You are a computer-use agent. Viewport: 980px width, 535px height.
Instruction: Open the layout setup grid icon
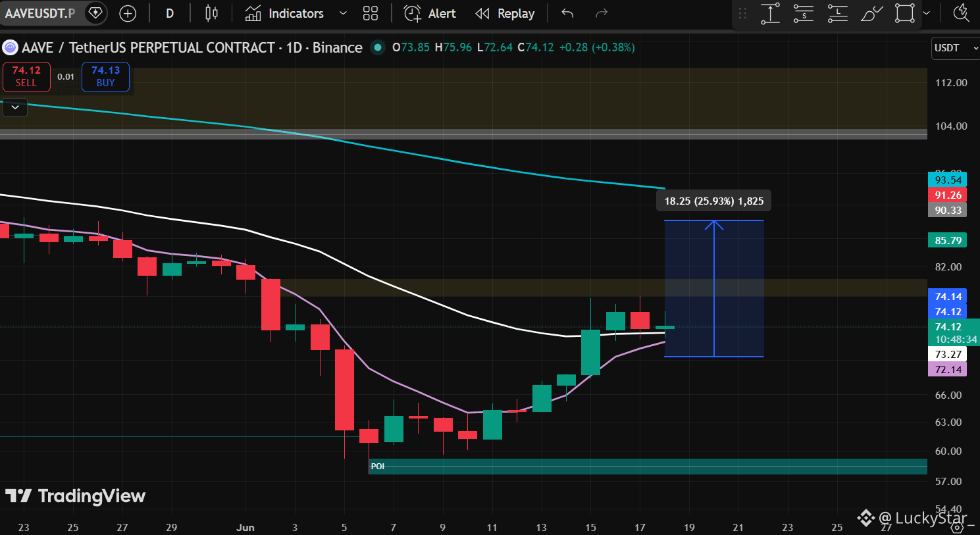coord(371,13)
